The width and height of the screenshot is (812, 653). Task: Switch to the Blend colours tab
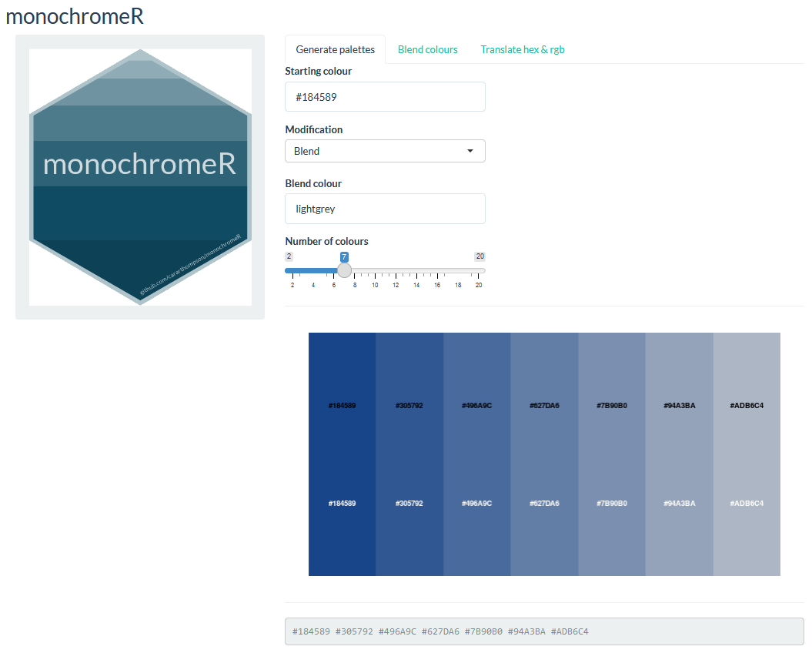pos(427,49)
